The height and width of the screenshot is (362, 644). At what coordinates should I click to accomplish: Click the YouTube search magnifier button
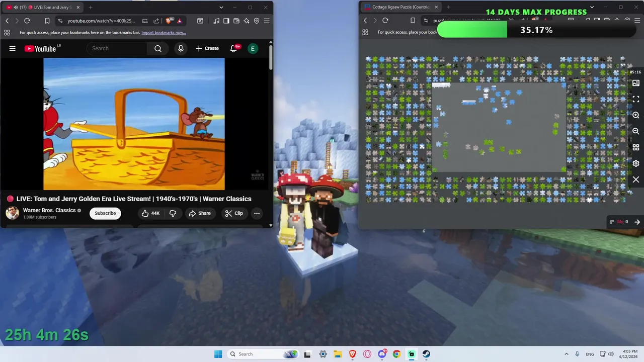tap(158, 48)
